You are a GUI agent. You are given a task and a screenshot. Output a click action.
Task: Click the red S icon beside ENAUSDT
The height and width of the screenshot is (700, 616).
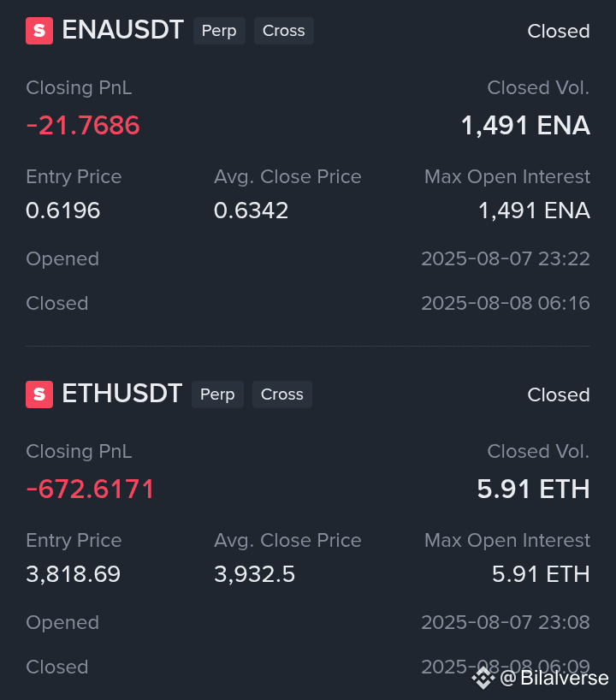pos(39,31)
